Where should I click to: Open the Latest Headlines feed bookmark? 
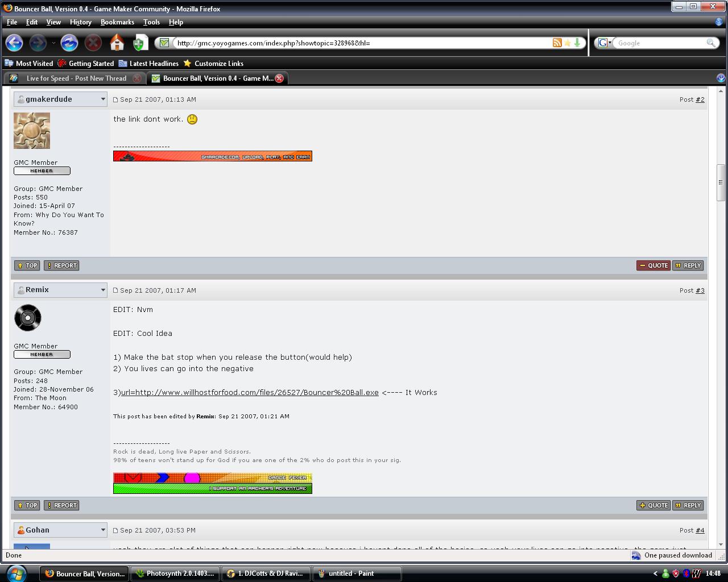148,64
